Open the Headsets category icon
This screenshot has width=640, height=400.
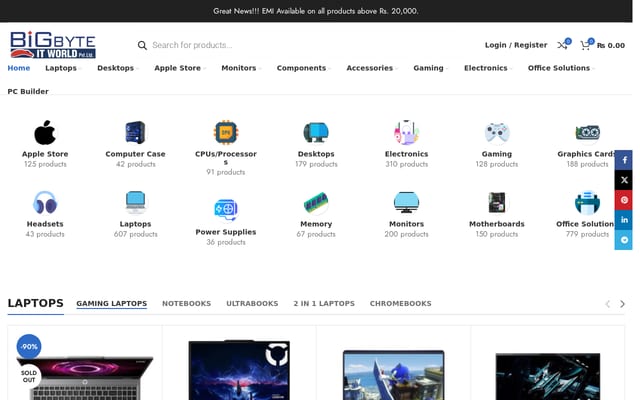point(45,202)
